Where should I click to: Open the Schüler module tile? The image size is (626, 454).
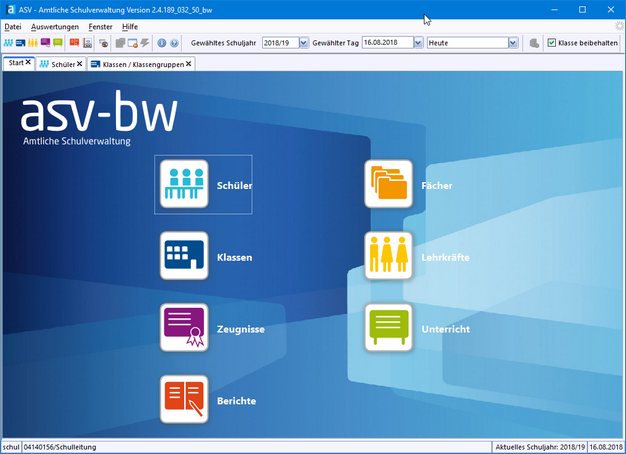(184, 185)
